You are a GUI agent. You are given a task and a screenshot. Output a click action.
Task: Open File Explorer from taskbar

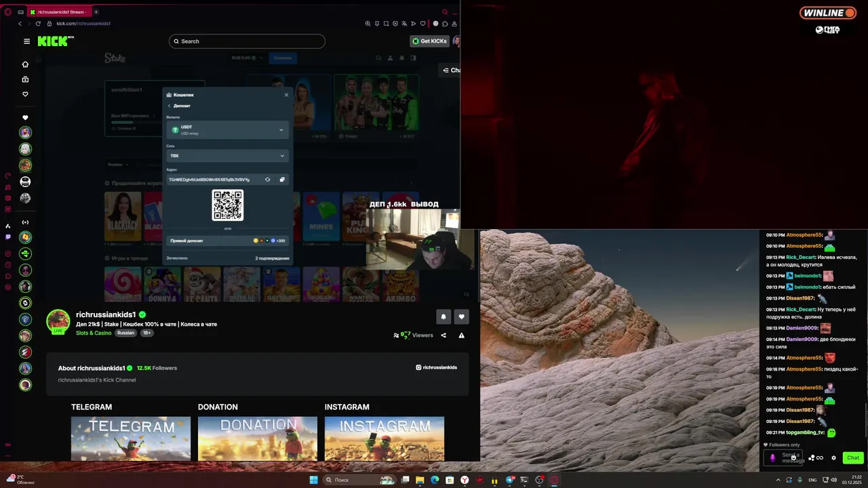(x=420, y=480)
